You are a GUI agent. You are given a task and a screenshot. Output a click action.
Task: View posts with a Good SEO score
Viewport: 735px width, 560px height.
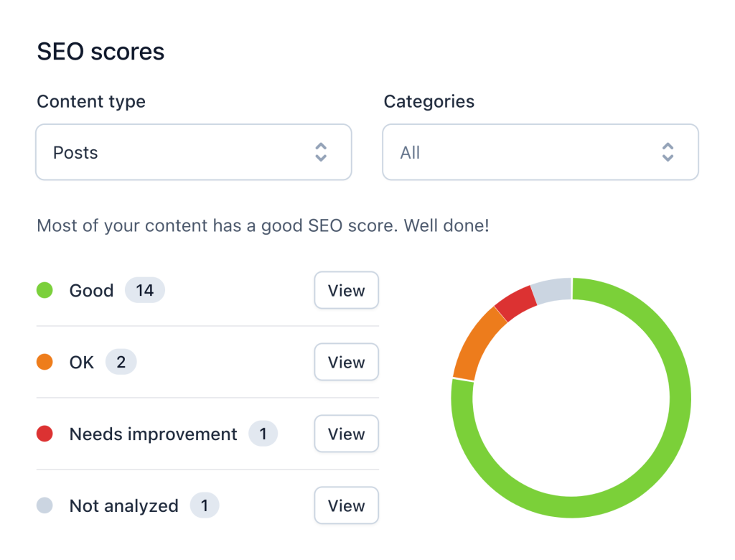click(x=346, y=290)
